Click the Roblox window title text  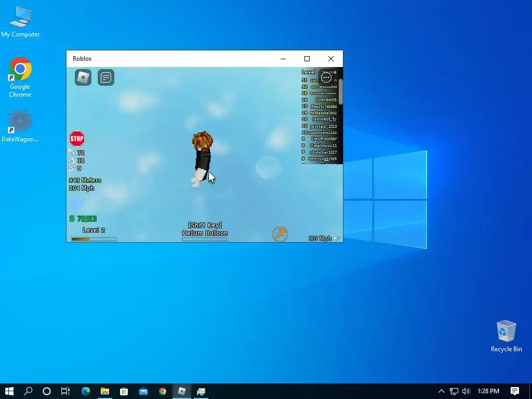pyautogui.click(x=82, y=58)
